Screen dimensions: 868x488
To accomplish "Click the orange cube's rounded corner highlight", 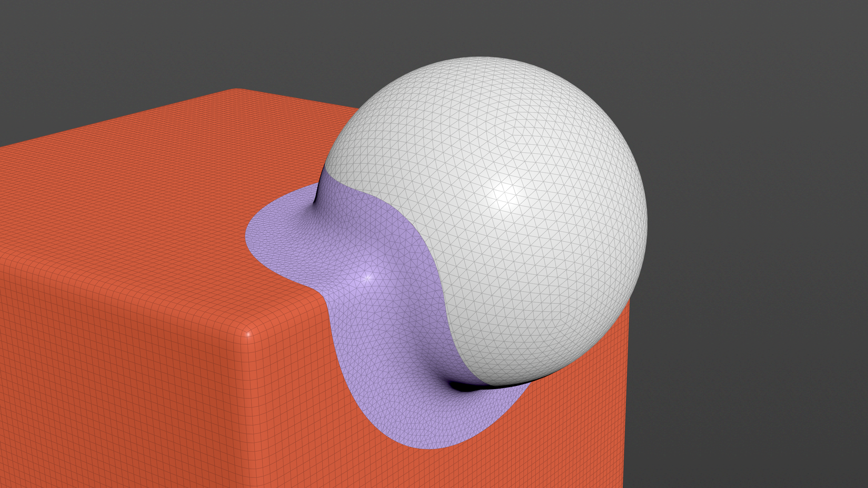I will click(x=248, y=335).
